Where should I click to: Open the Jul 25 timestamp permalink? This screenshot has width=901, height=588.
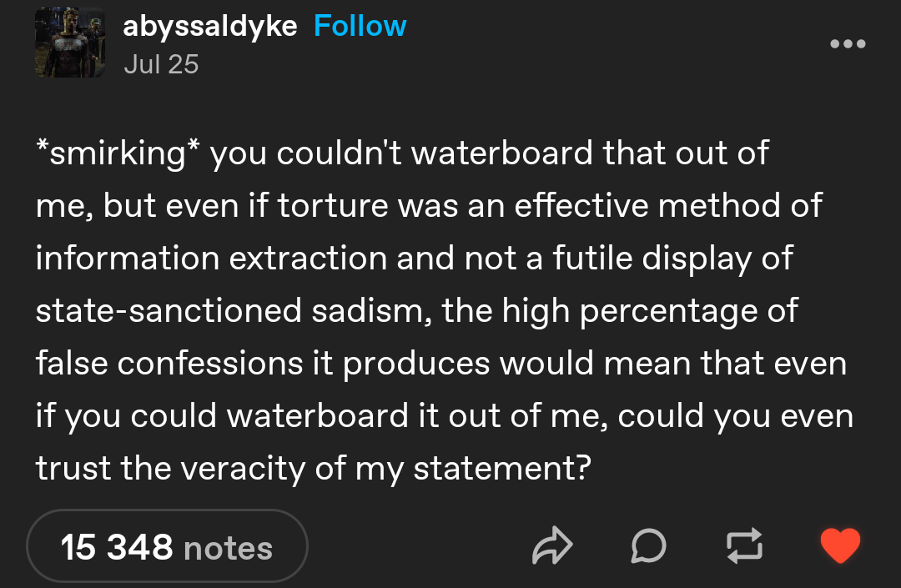click(x=162, y=64)
